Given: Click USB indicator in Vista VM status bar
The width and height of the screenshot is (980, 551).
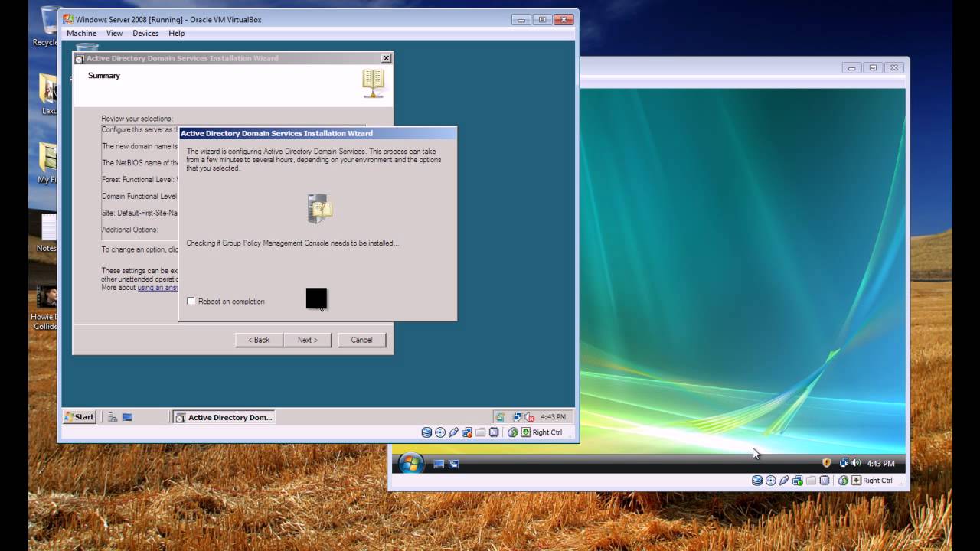Looking at the screenshot, I should click(x=784, y=481).
